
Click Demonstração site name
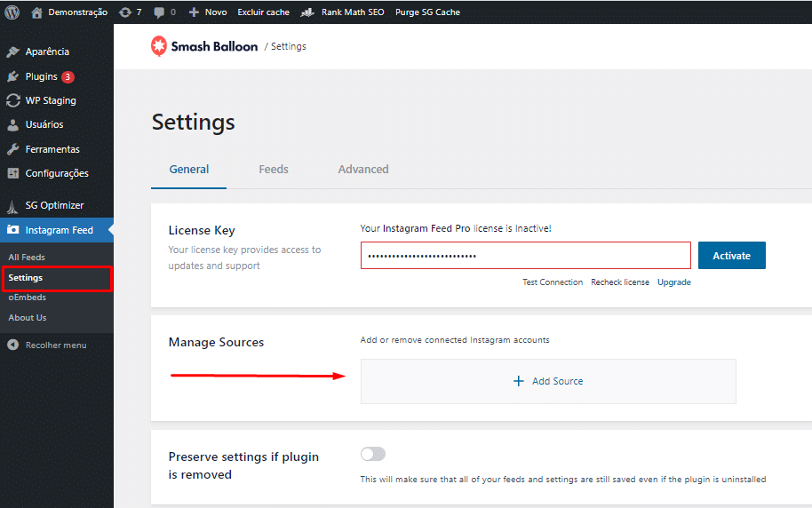tap(77, 12)
